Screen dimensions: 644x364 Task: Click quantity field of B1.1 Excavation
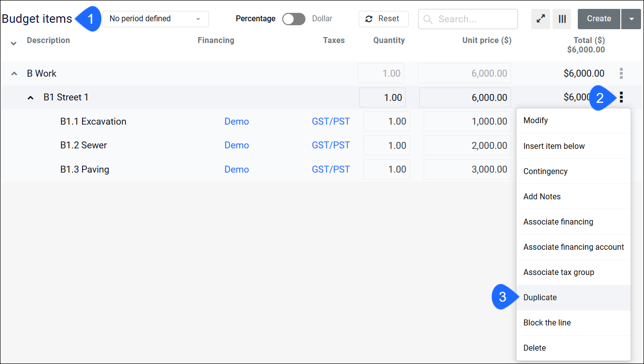[386, 122]
